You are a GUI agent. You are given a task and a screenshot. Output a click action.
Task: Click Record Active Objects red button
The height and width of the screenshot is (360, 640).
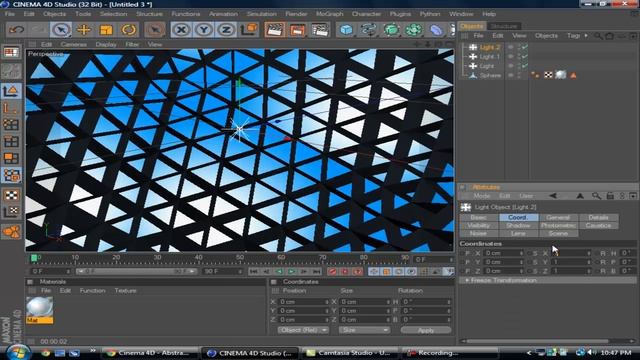click(x=333, y=271)
